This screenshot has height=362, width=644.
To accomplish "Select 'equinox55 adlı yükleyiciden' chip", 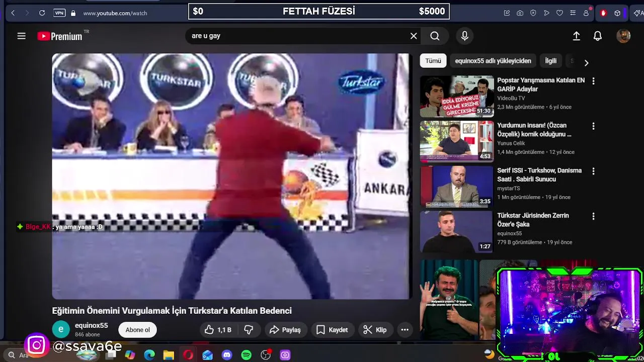I will 493,61.
